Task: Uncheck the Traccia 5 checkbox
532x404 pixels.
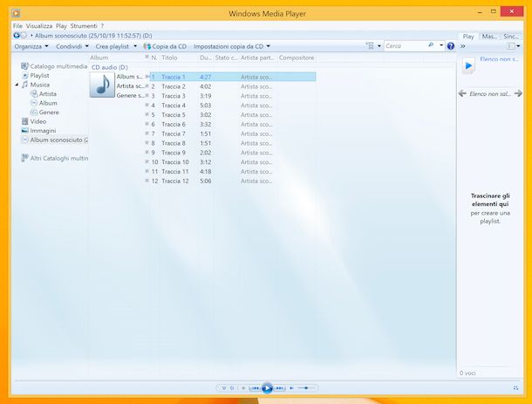Action: 147,114
